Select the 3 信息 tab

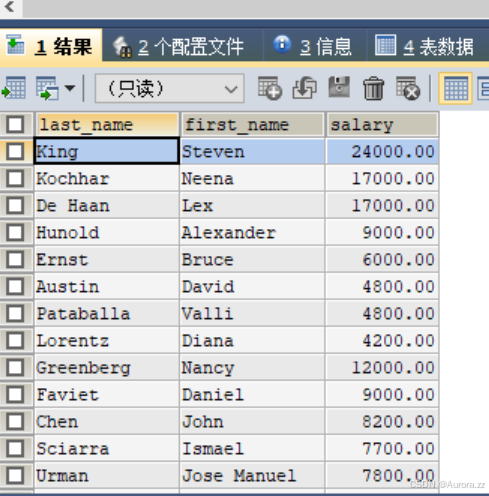point(315,46)
